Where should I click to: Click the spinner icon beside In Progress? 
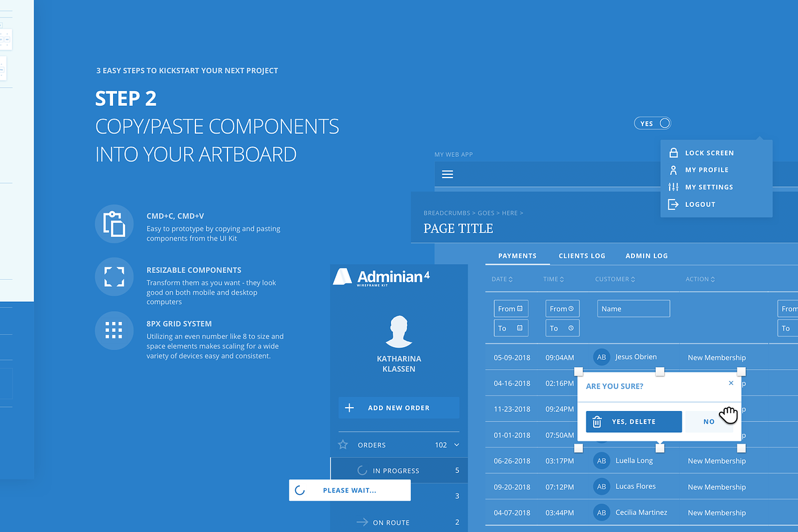click(362, 470)
